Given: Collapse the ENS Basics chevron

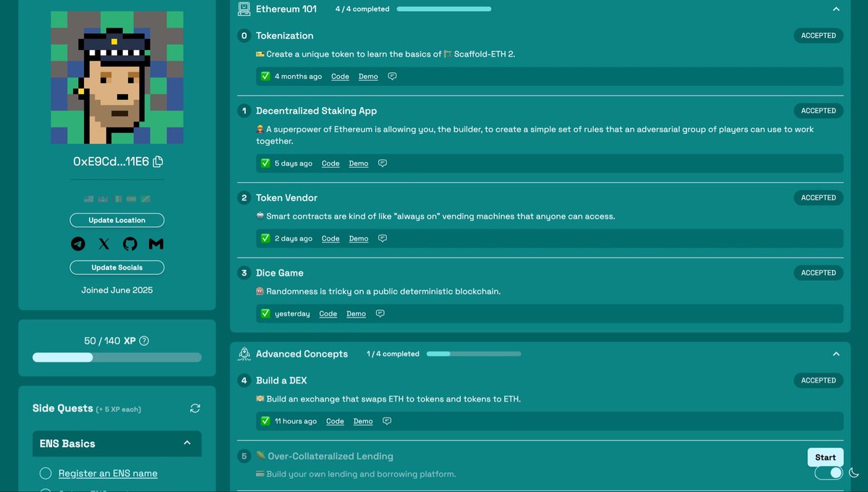Looking at the screenshot, I should pyautogui.click(x=187, y=443).
